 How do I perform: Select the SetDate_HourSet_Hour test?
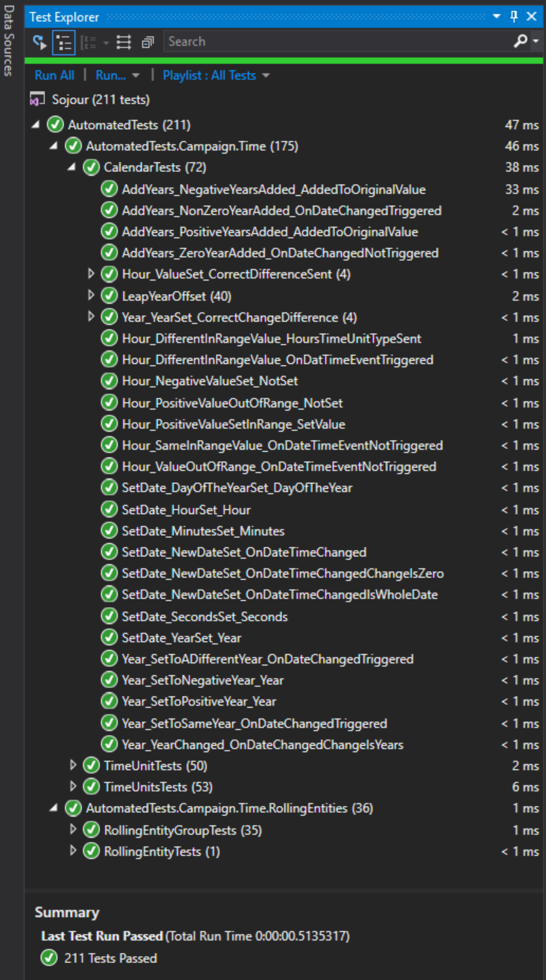[x=186, y=510]
